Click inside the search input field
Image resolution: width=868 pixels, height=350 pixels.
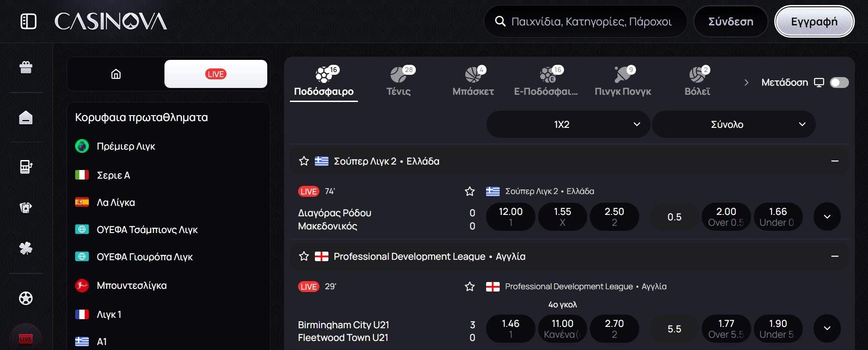(584, 21)
